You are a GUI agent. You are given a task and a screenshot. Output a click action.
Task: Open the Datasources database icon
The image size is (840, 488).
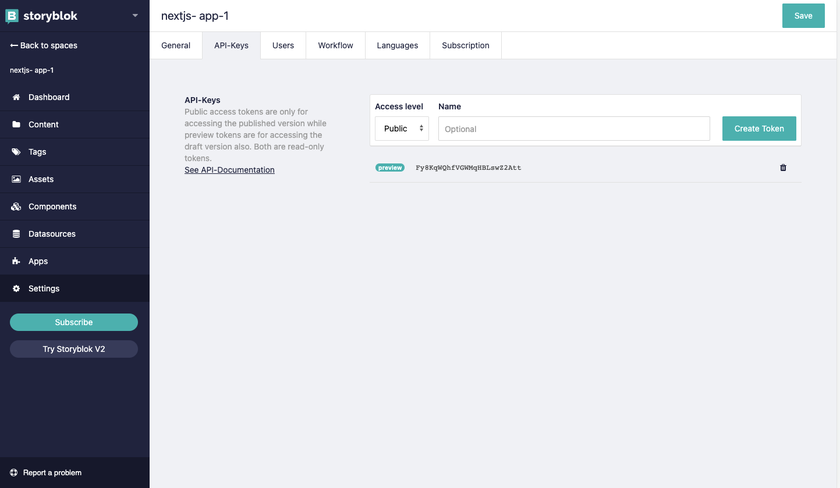point(16,234)
